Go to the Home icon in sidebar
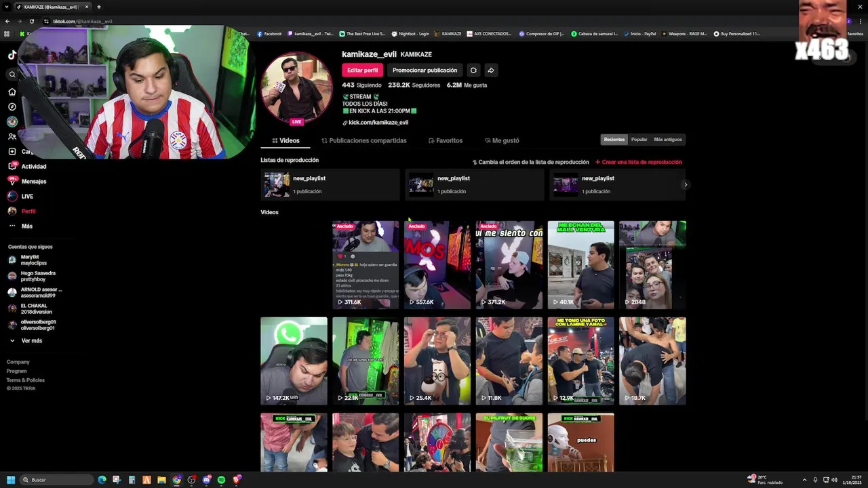The width and height of the screenshot is (868, 488). click(12, 91)
